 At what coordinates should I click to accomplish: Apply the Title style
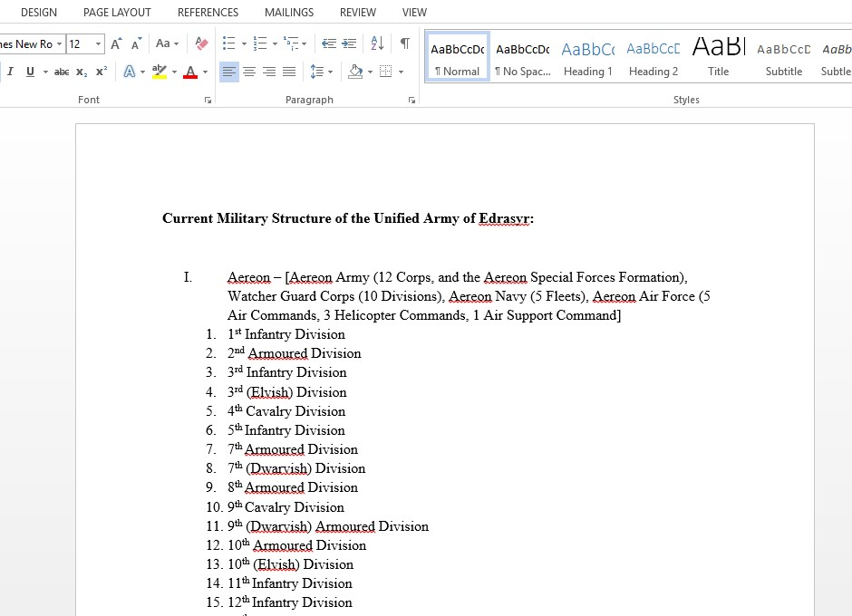[x=718, y=58]
